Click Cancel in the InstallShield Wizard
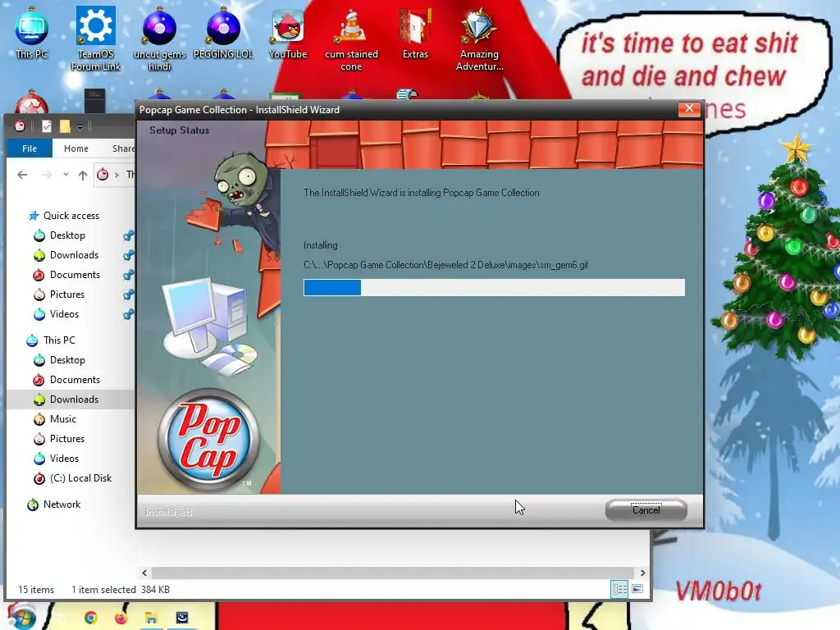This screenshot has width=840, height=630. 646,510
